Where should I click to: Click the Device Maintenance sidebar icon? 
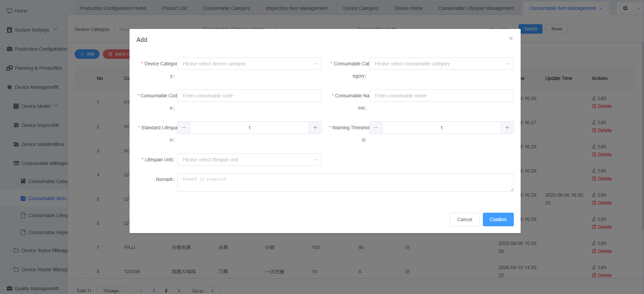(16, 144)
